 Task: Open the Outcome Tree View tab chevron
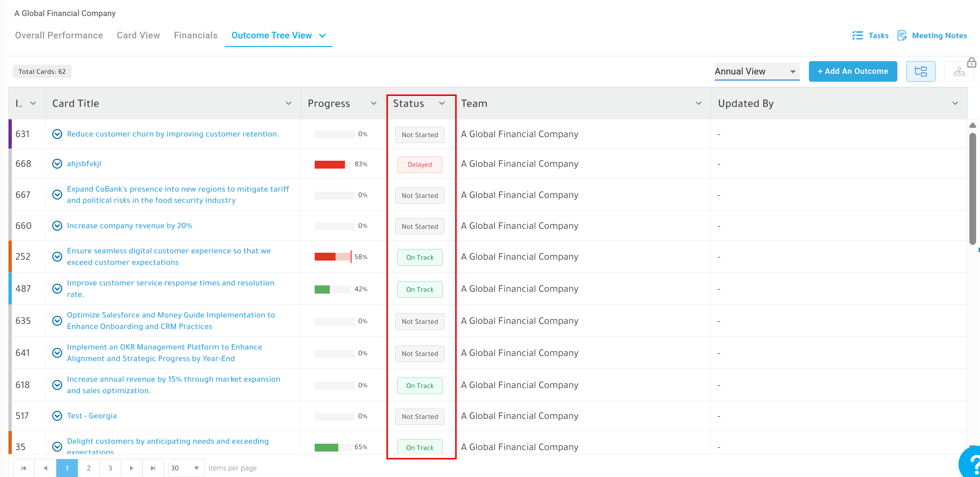[323, 36]
